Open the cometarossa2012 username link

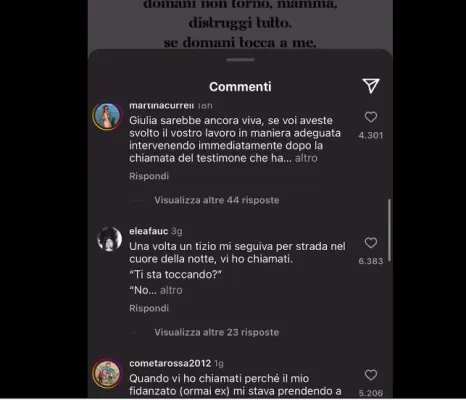tap(170, 363)
